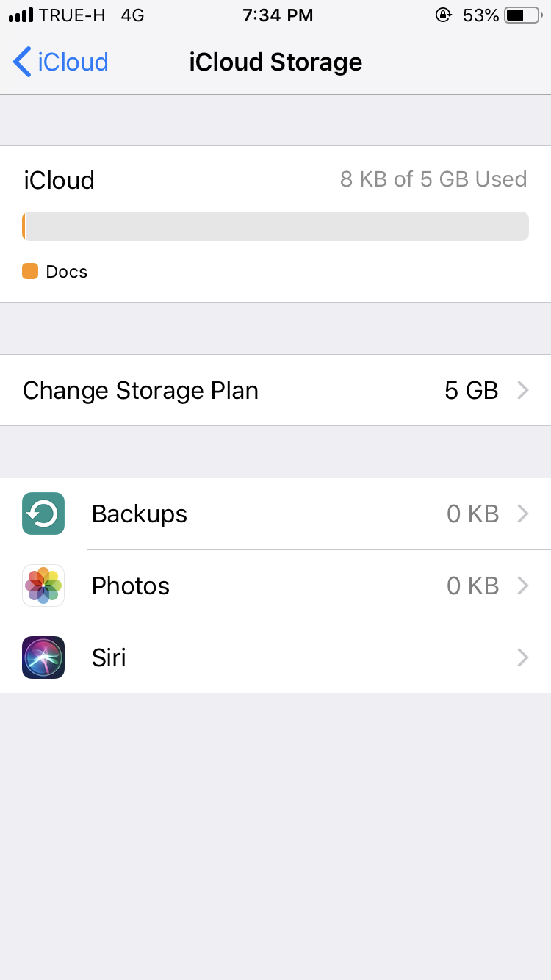The image size is (551, 980).
Task: Tap the 7:34 PM clock in the status bar
Action: [x=278, y=15]
